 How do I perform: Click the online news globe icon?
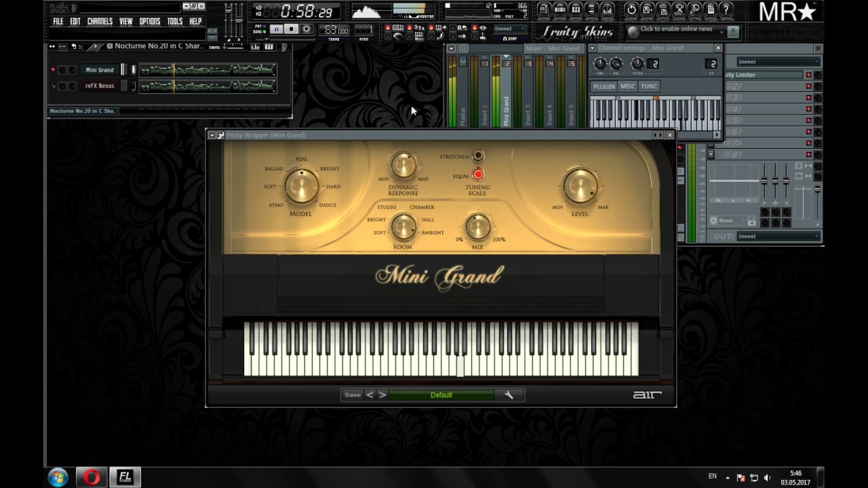[633, 31]
